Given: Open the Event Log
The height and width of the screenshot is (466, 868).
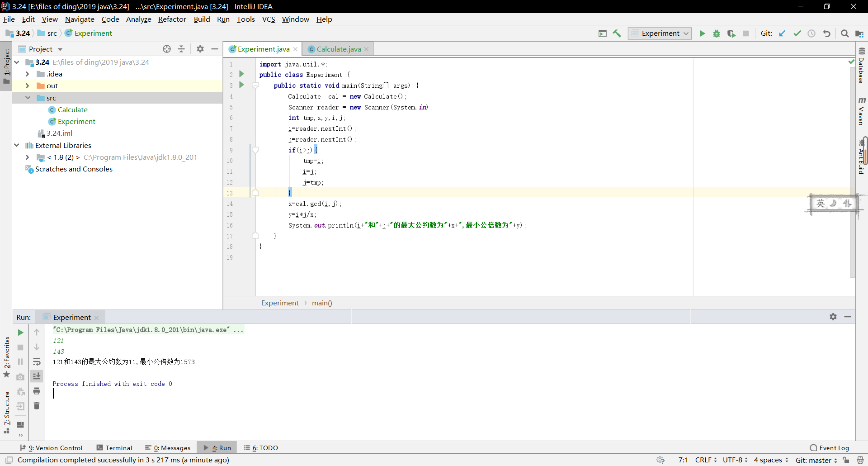Looking at the screenshot, I should click(830, 448).
